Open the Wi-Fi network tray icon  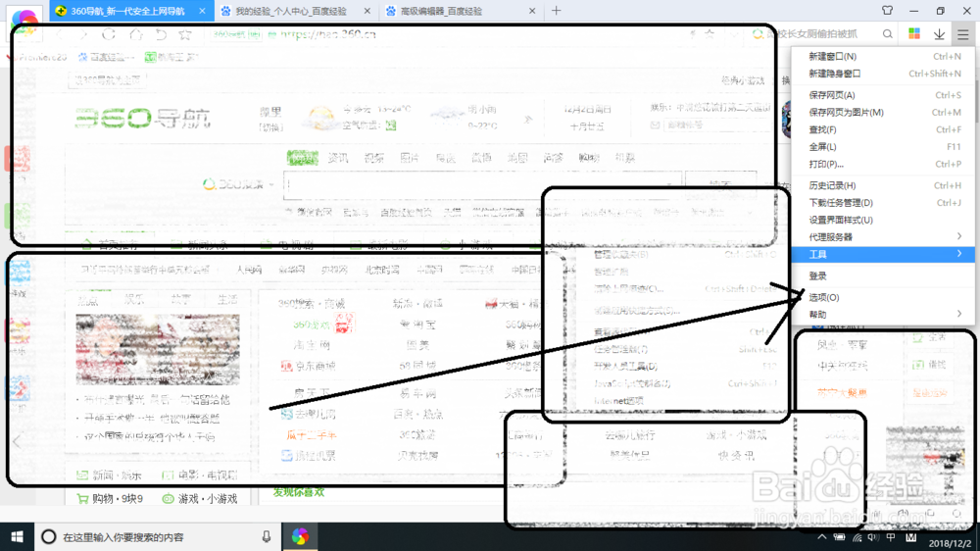[857, 537]
